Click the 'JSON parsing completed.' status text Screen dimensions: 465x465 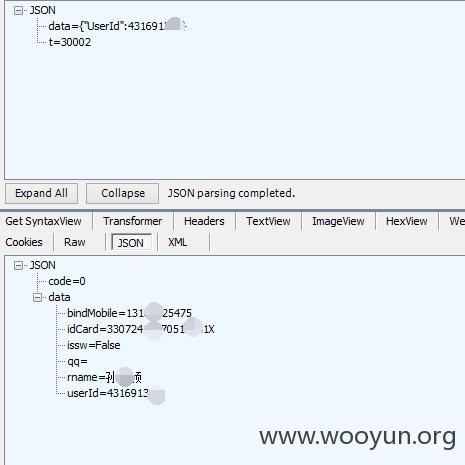tap(231, 193)
